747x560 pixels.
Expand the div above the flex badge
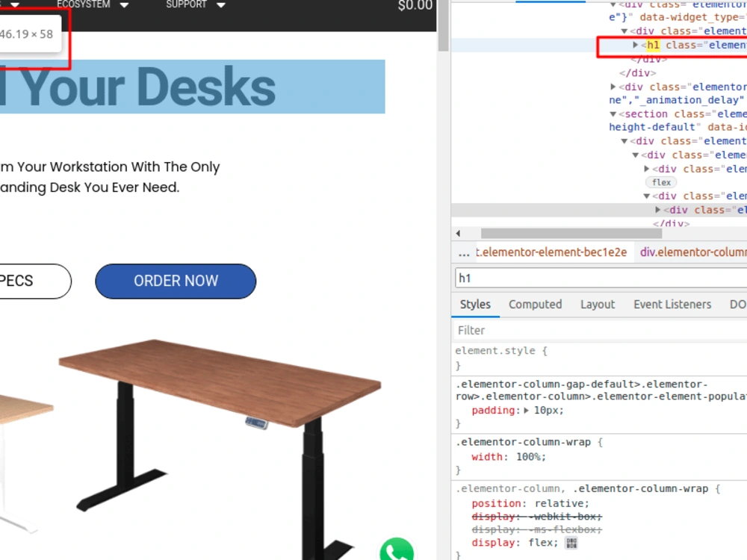(646, 169)
